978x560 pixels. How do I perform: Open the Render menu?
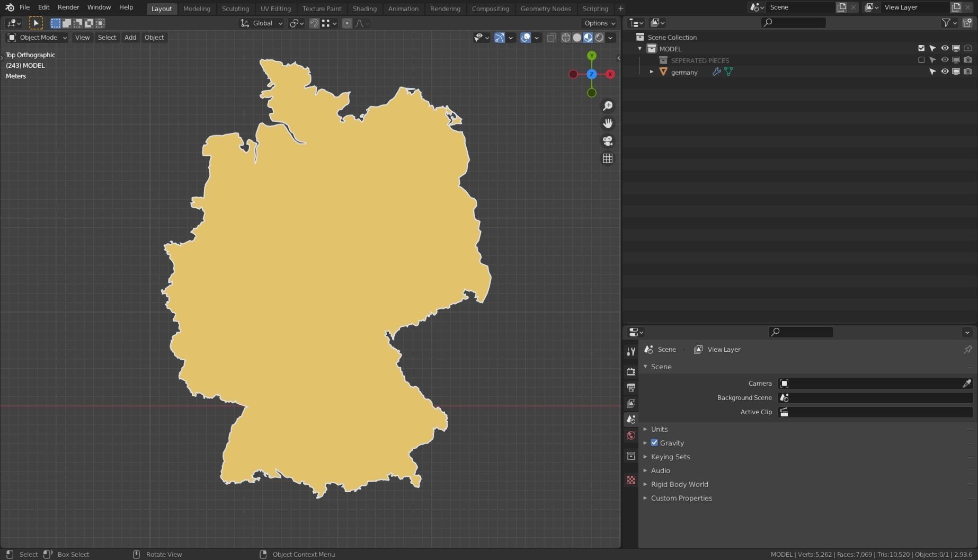click(68, 7)
